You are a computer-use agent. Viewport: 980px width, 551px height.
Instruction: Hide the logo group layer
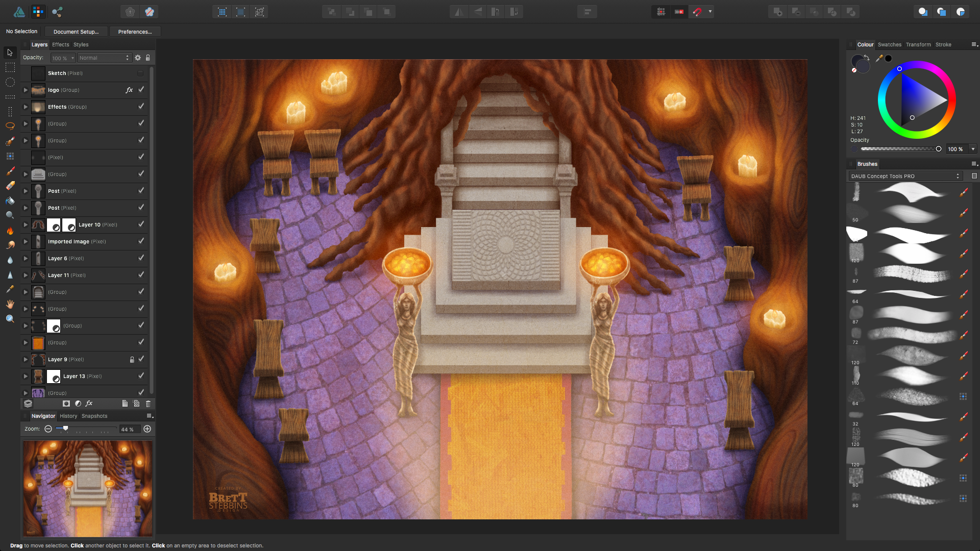pos(141,89)
